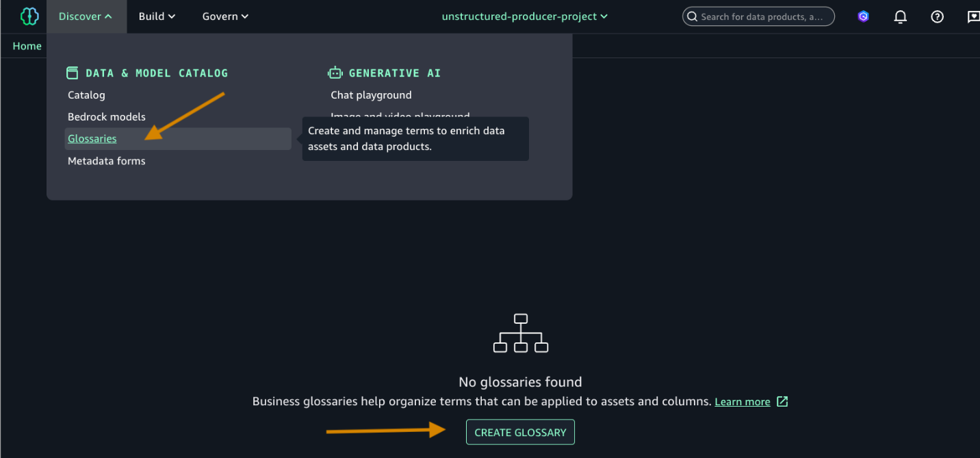This screenshot has height=458, width=980.
Task: Collapse the Discover dropdown menu
Action: click(86, 16)
